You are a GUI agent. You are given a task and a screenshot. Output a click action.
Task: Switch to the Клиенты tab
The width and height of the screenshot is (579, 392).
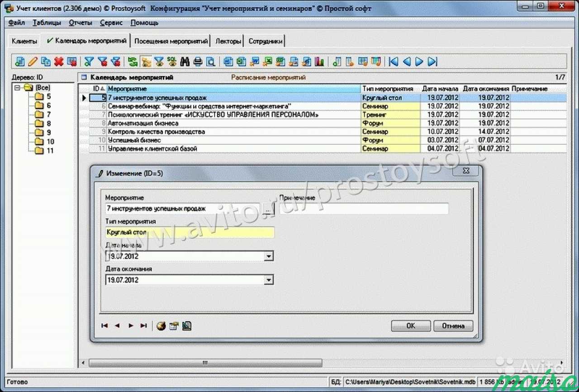(x=24, y=41)
